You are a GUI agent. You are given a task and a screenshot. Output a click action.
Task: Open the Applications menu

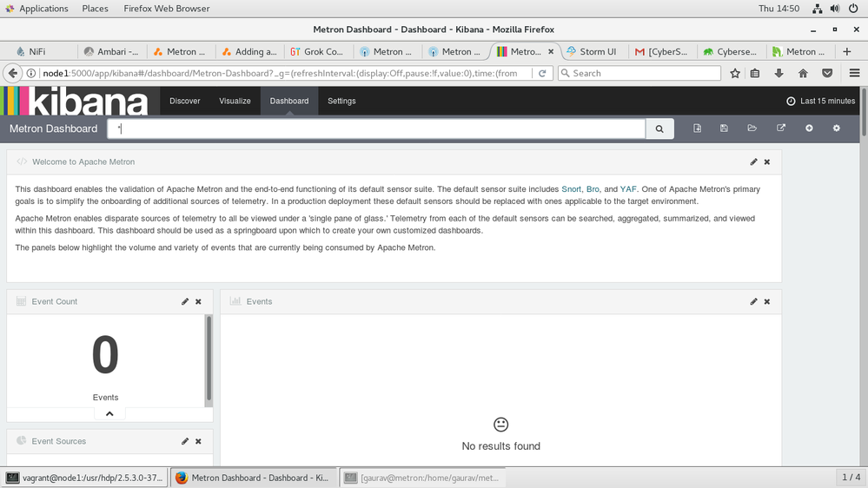point(37,9)
